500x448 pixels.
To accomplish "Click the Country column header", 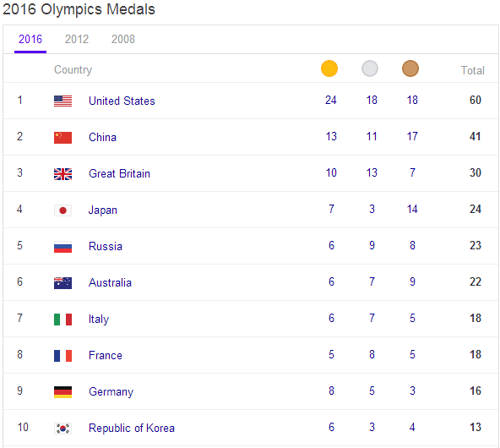I will pyautogui.click(x=73, y=70).
